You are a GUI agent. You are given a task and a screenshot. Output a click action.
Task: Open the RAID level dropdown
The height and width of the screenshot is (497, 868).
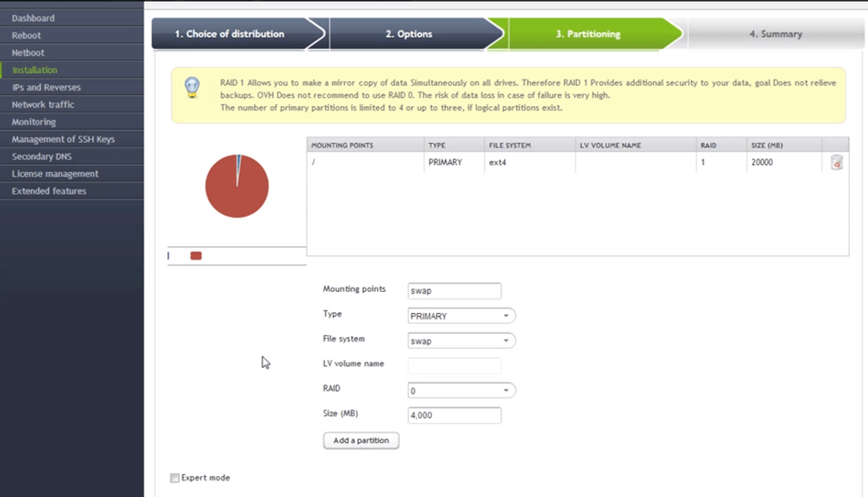461,391
